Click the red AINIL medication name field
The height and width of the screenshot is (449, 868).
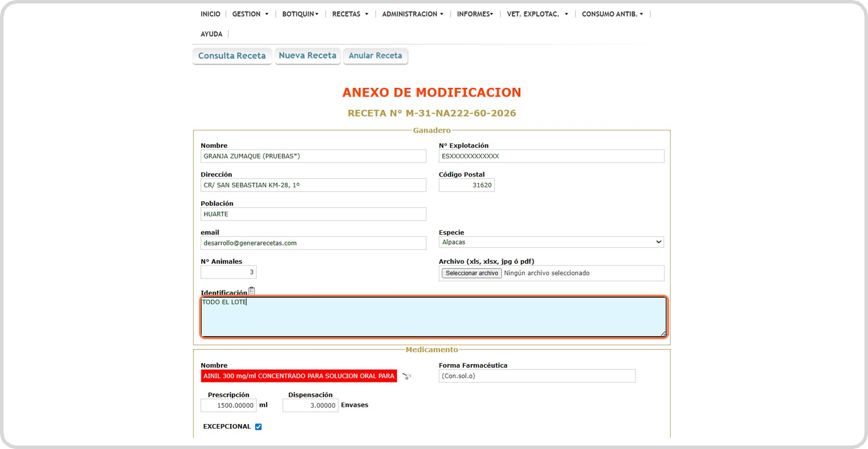299,376
